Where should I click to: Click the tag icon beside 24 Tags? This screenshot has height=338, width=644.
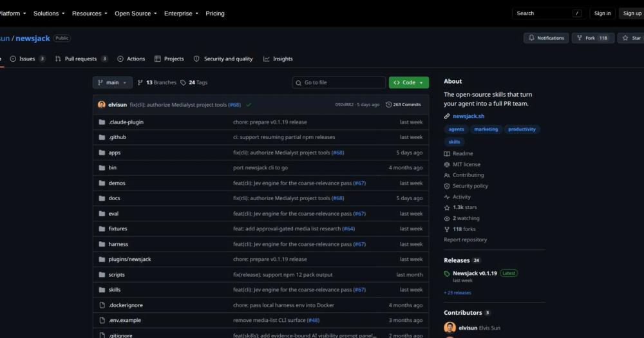click(x=183, y=82)
